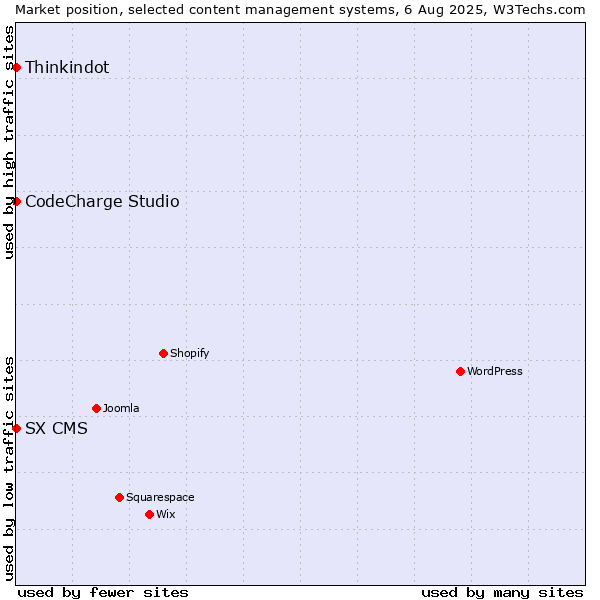Click the red CodeCharge Studio data point

16,202
